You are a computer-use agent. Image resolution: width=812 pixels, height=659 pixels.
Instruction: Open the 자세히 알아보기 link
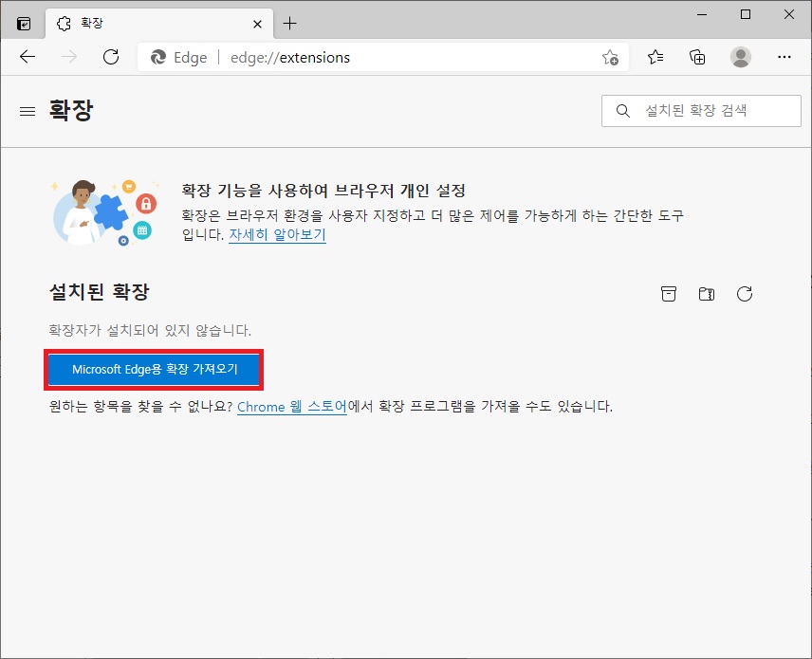(x=277, y=234)
